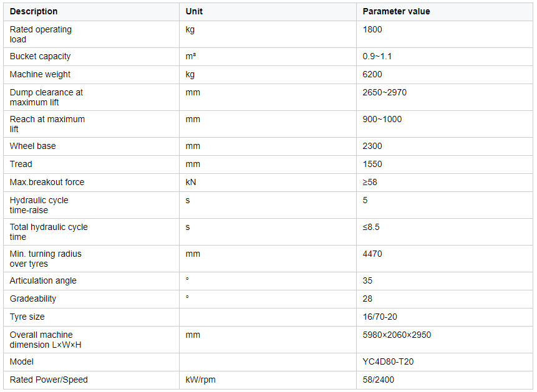This screenshot has height=392, width=537.
Task: Select the Rated operating load cell
Action: click(x=92, y=34)
